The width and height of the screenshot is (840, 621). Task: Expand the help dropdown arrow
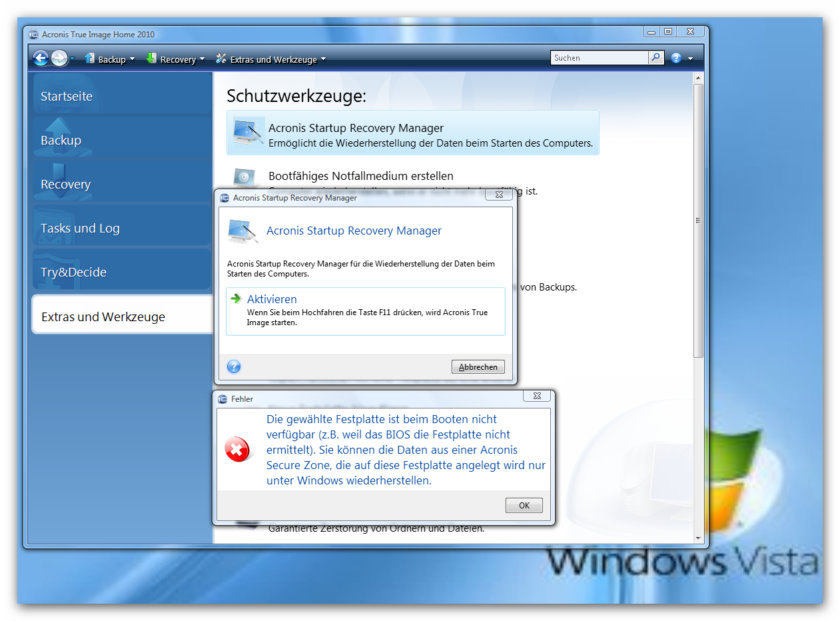(691, 59)
